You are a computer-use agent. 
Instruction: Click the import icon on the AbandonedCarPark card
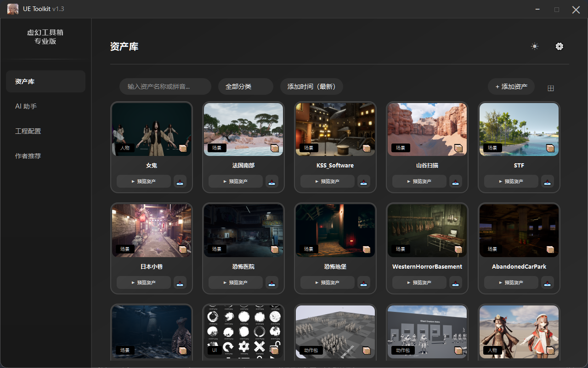(x=547, y=283)
